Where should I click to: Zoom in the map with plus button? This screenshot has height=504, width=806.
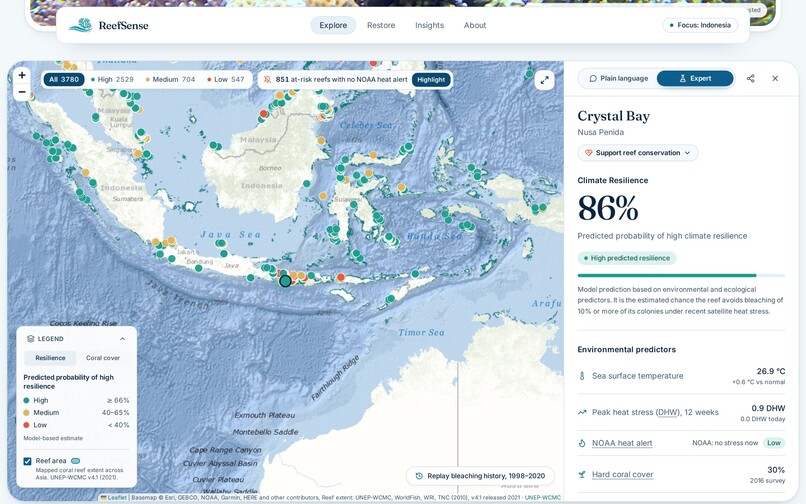(x=22, y=75)
